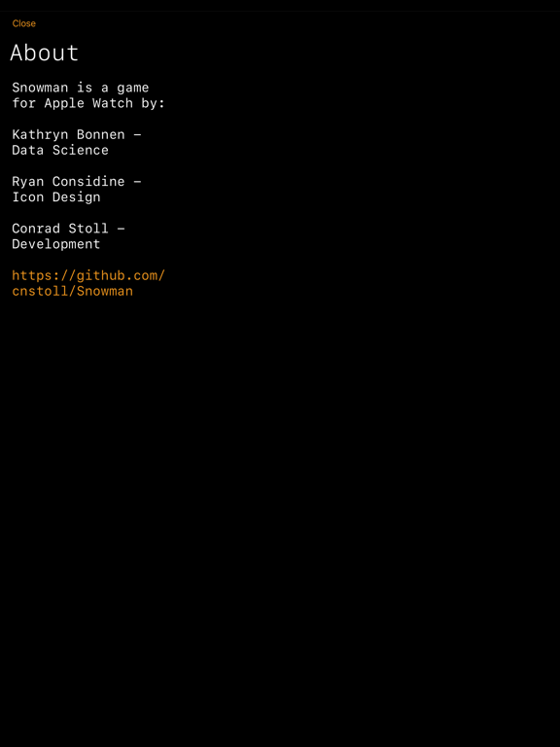The height and width of the screenshot is (747, 560).
Task: Close the About screen
Action: 23,23
